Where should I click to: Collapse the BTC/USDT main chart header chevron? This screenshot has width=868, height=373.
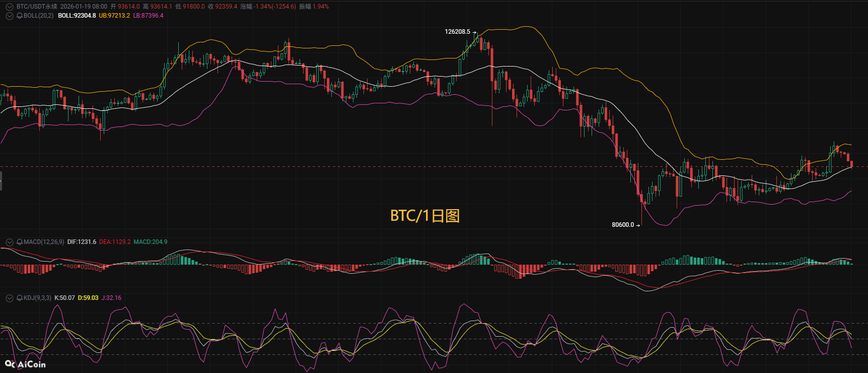click(x=9, y=7)
